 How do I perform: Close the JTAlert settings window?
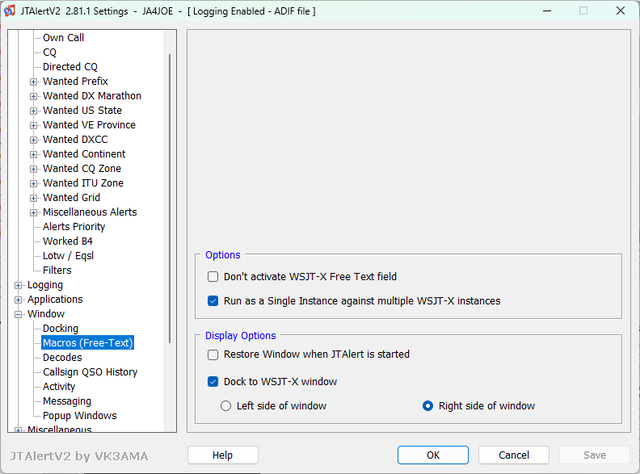(620, 11)
